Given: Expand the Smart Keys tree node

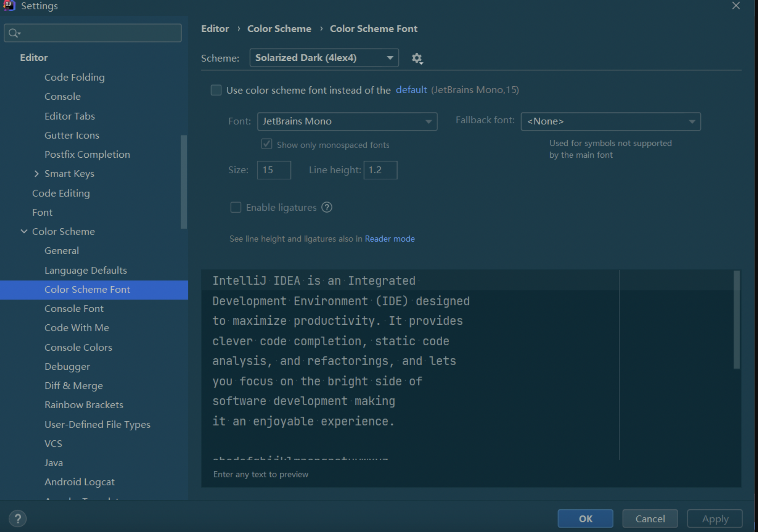Looking at the screenshot, I should [36, 174].
